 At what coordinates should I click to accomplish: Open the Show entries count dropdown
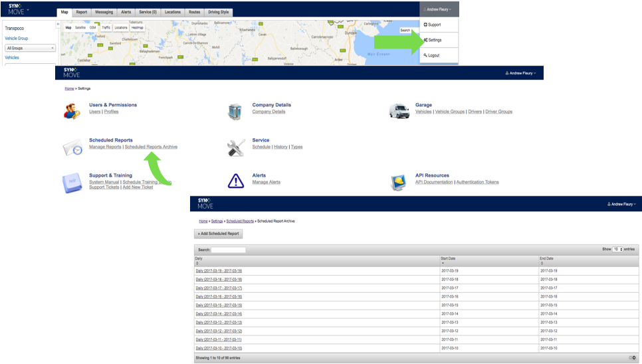pyautogui.click(x=617, y=249)
